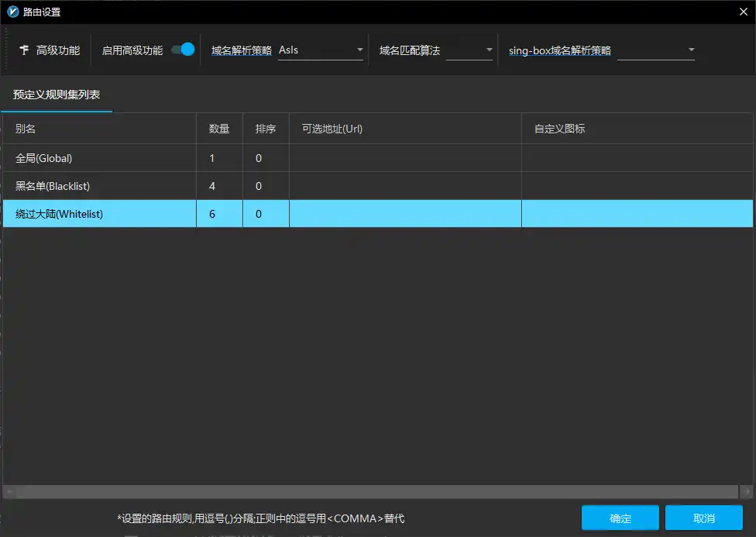Select the 黑名单(Blacklist) rule set row

[378, 186]
